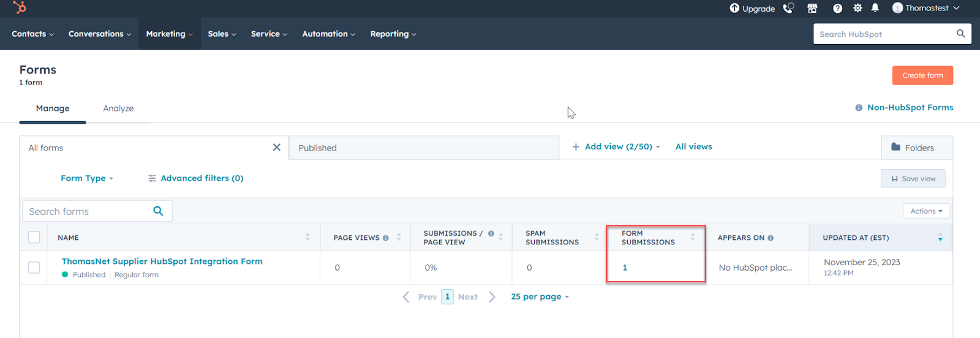
Task: Expand the Marketing menu
Action: 170,34
